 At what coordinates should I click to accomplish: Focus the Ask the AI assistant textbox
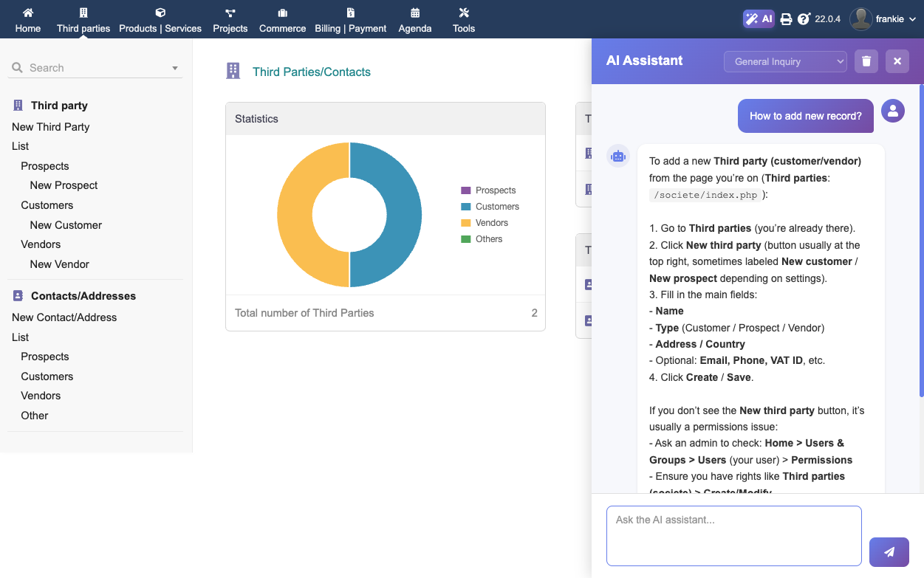tap(733, 535)
